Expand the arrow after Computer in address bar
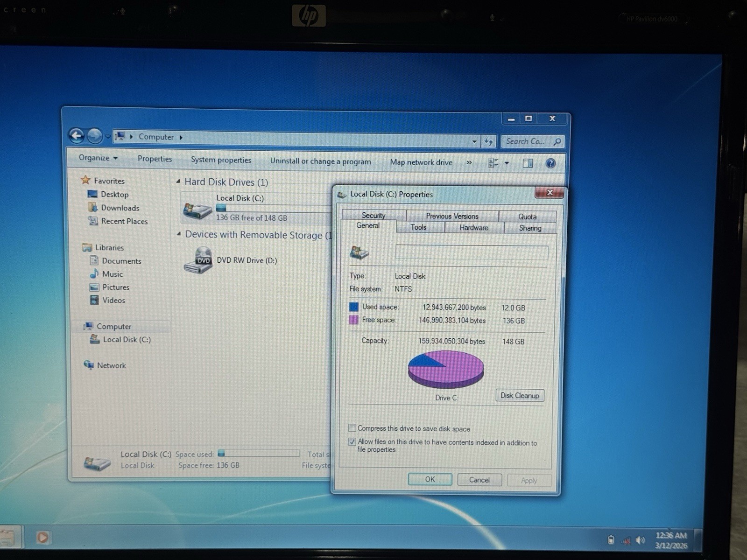747x560 pixels. coord(181,137)
